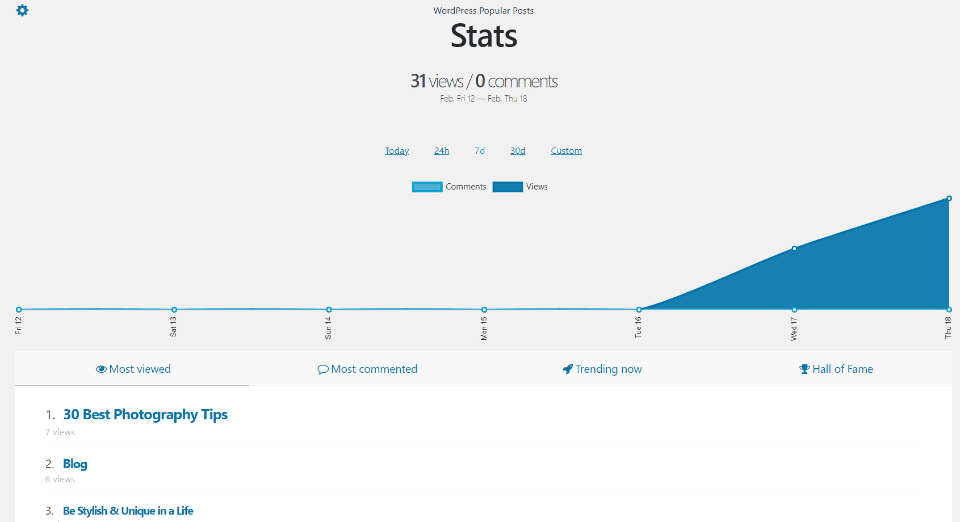Toggle the Comments legend swatch in chart
This screenshot has width=960, height=522.
[x=427, y=187]
